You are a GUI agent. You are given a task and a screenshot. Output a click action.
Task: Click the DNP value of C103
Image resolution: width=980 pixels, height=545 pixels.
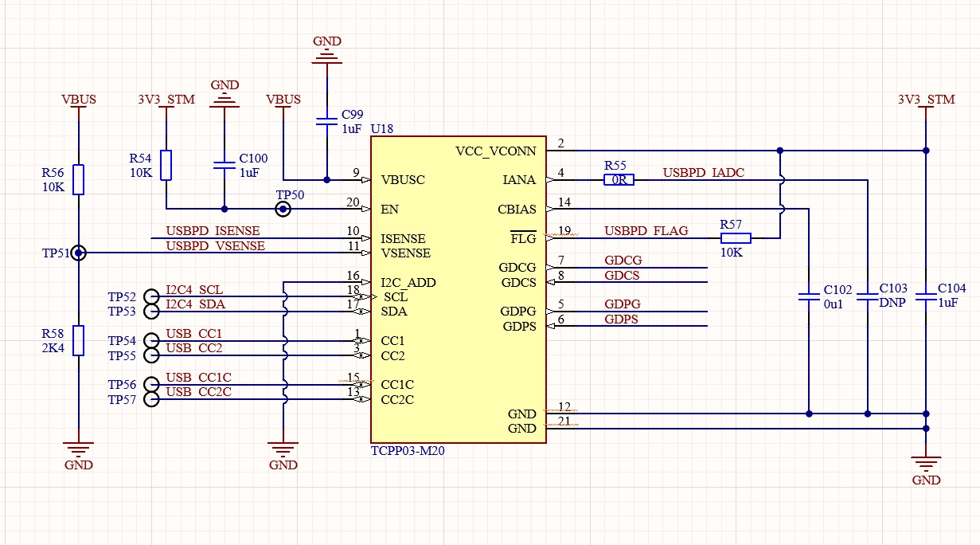point(892,304)
